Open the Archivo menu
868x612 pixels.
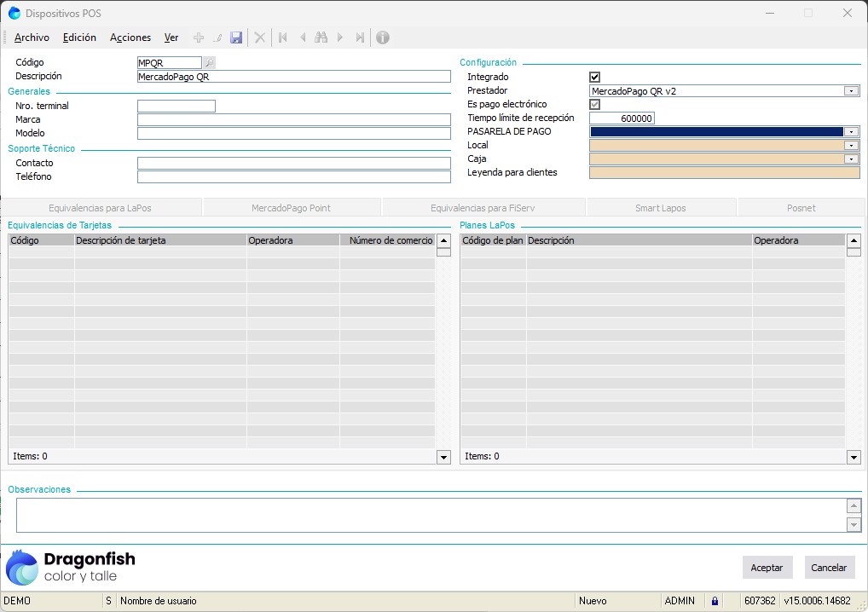32,38
